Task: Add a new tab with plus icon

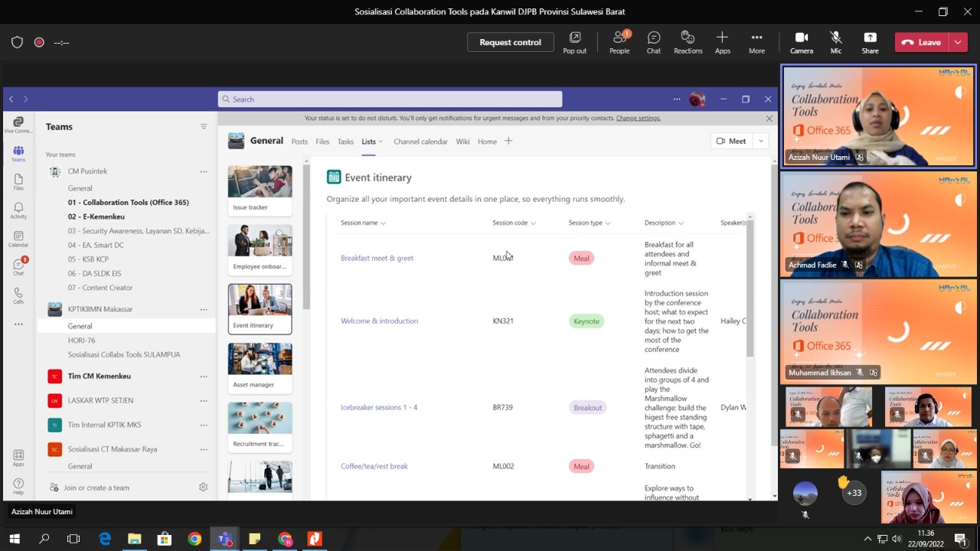Action: click(x=508, y=141)
